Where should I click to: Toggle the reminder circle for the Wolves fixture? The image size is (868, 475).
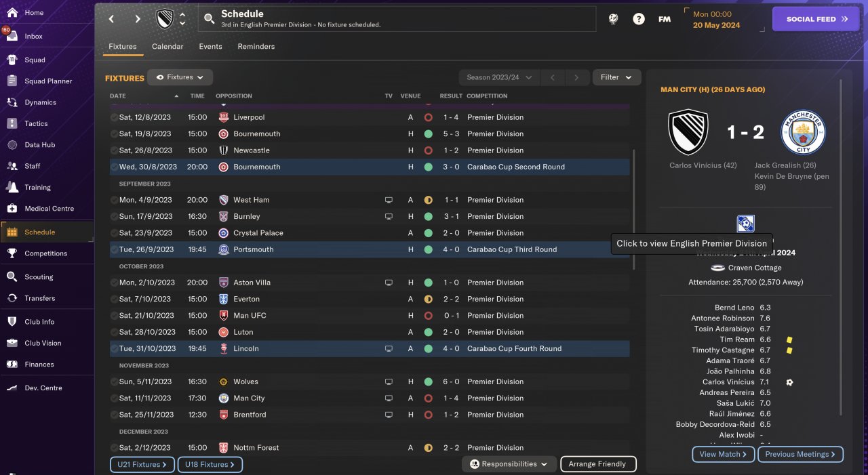coord(114,381)
